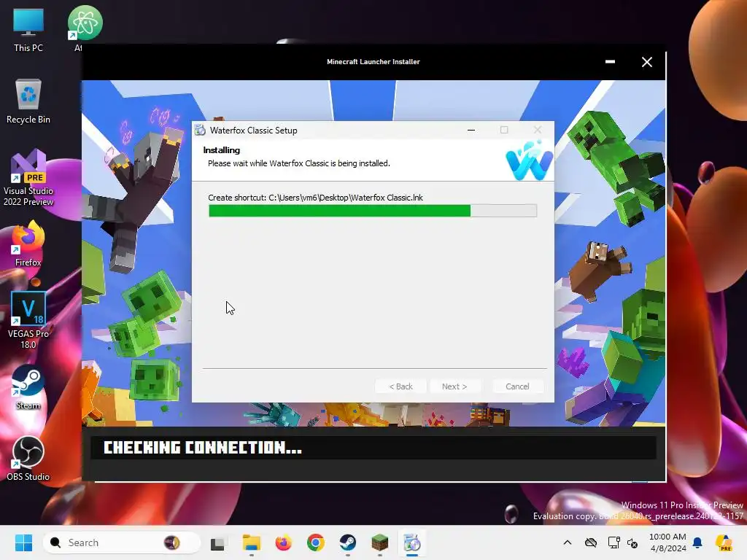747x560 pixels.
Task: Launch Steam from the desktop
Action: [28, 387]
